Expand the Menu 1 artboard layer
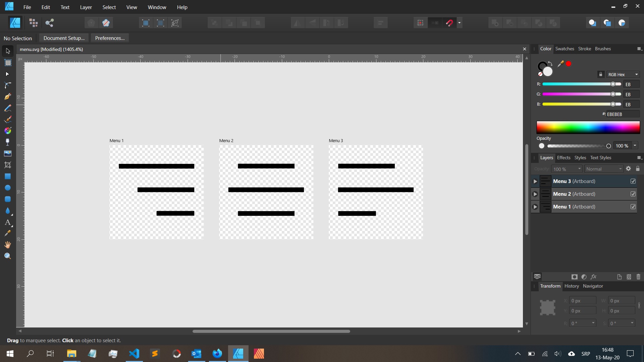 pos(535,207)
